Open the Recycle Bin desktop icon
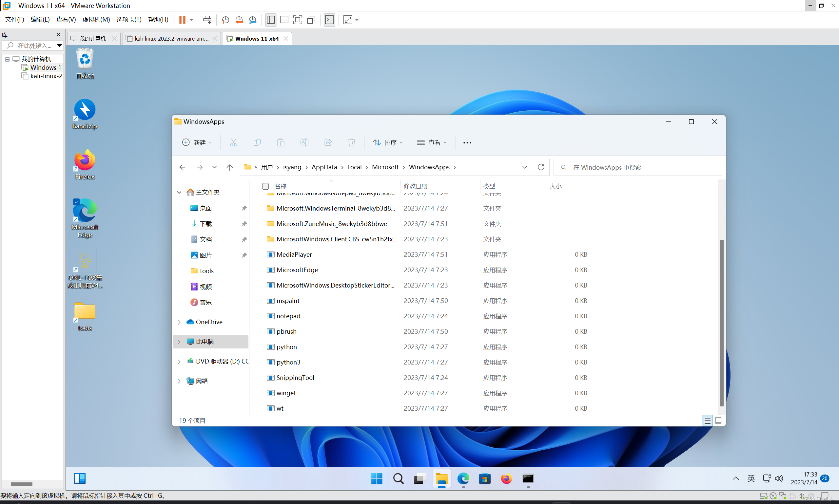 pos(85,64)
